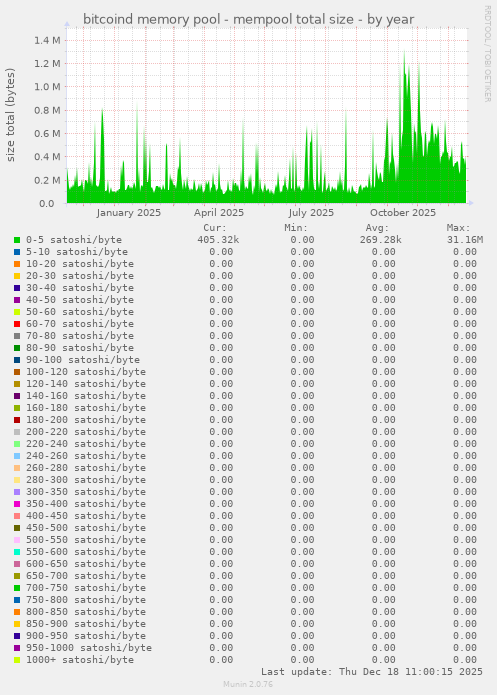This screenshot has width=497, height=695.
Task: Click the lime swatch for 50-60 satoshi/byte
Action: click(17, 312)
